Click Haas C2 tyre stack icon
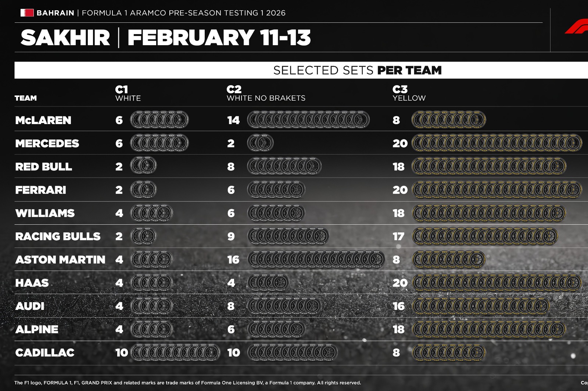Screen dimensions: 588x391 point(268,283)
